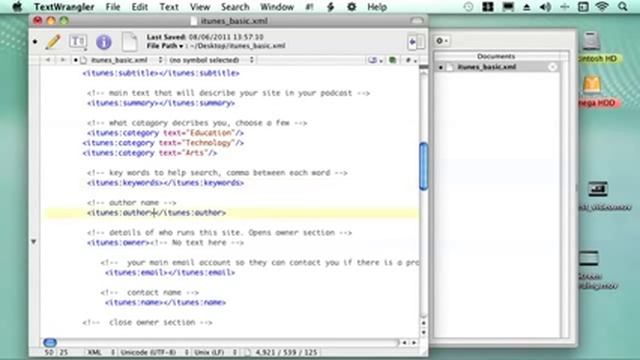640x360 pixels.
Task: Close itunes_basic.xml via drawer close circle
Action: coord(552,67)
